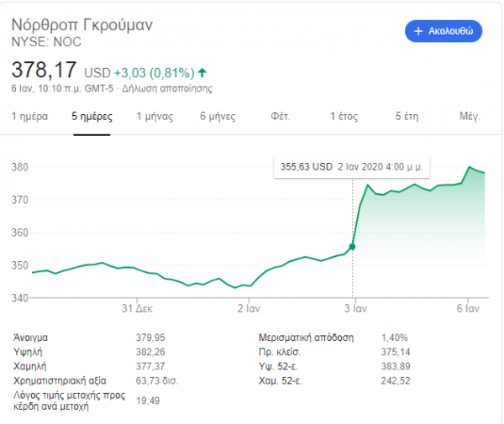Click the chart peak near 380
Viewport: 504px width, 424px height.
[470, 167]
